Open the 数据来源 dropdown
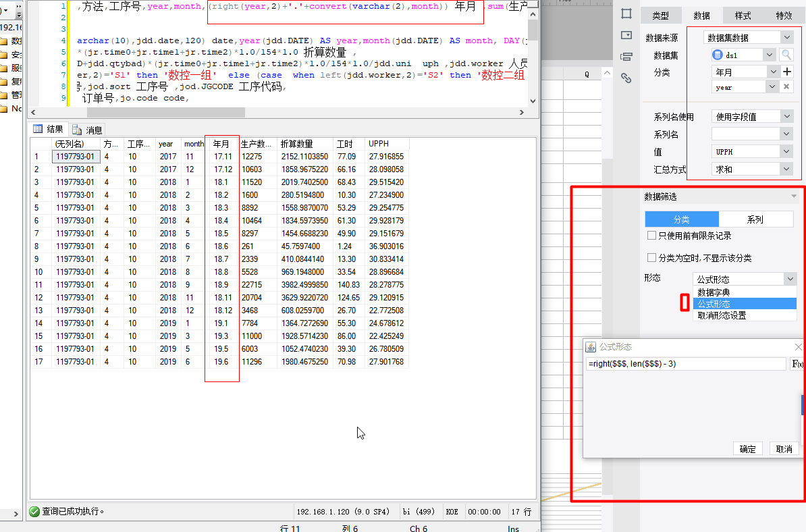Image resolution: width=806 pixels, height=532 pixels. click(x=787, y=38)
